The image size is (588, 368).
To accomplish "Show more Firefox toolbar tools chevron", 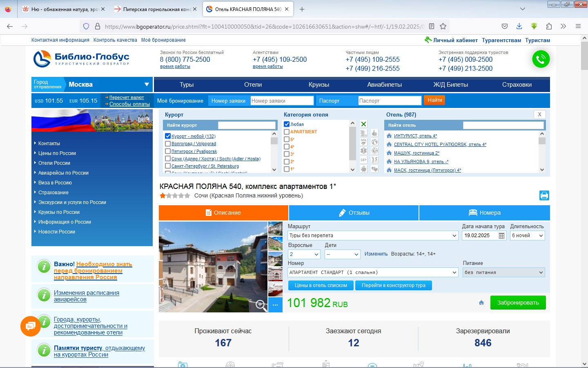I will coord(563,26).
